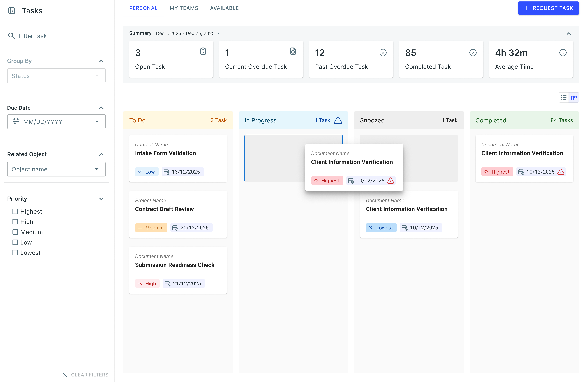Click the clock icon on Average Time
The image size is (588, 382).
coord(563,53)
